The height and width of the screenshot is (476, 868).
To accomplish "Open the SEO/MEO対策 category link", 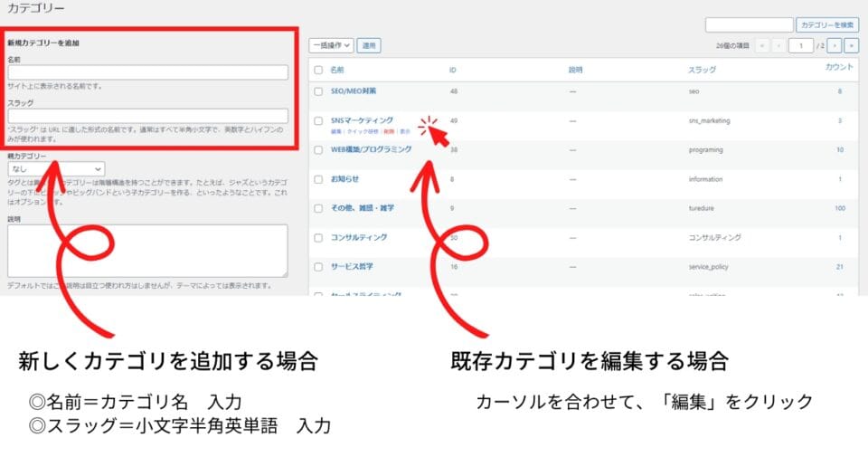I will pos(354,90).
